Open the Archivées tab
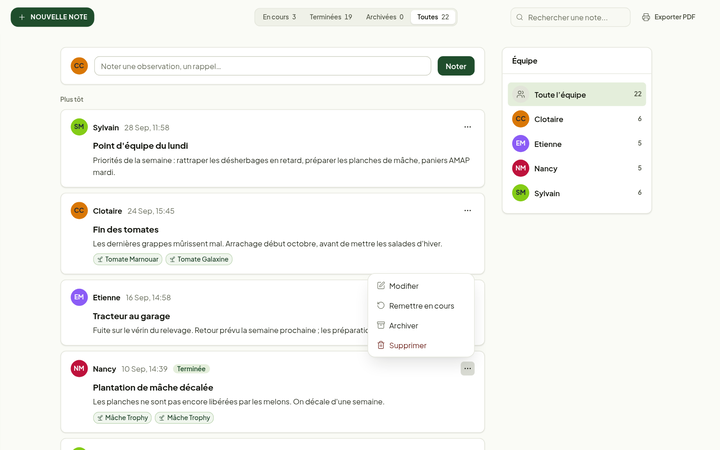This screenshot has width=720, height=450. tap(384, 17)
